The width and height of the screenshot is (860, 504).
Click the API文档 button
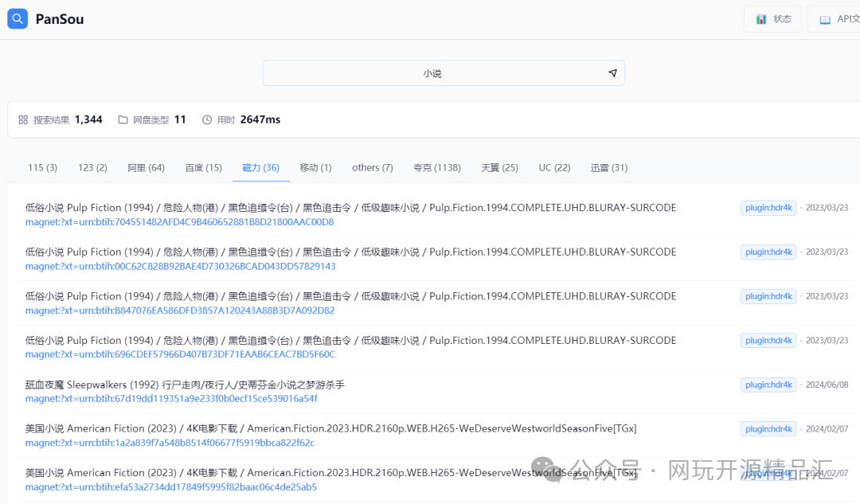coord(835,18)
